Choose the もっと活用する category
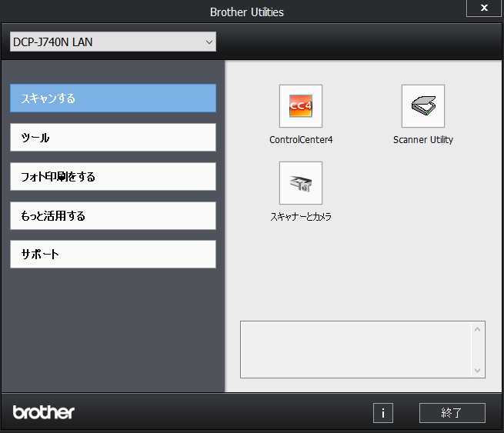 (113, 216)
